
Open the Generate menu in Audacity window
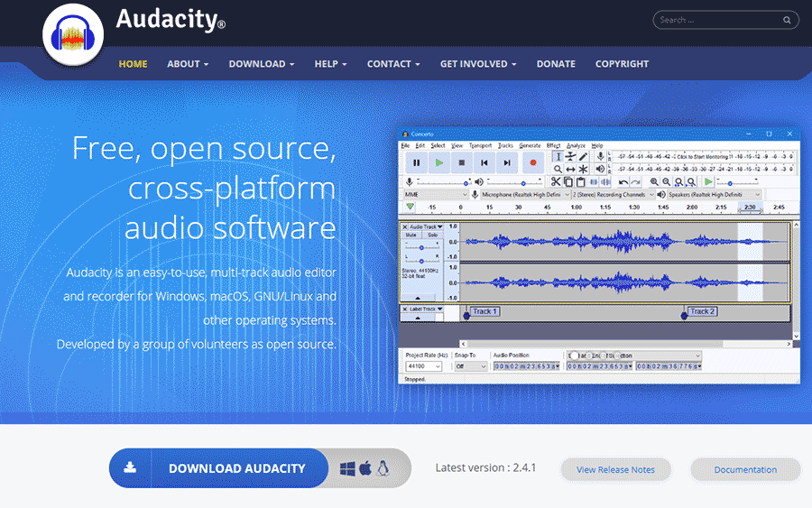[530, 145]
